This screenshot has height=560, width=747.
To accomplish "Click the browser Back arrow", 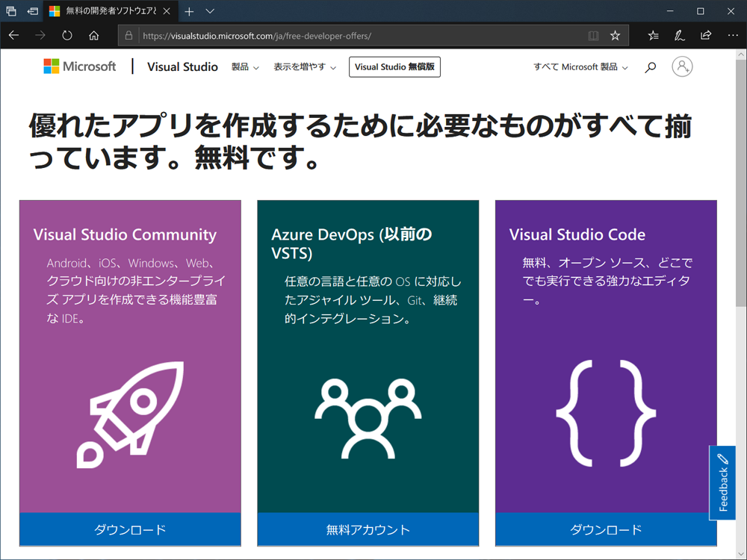I will 13,35.
